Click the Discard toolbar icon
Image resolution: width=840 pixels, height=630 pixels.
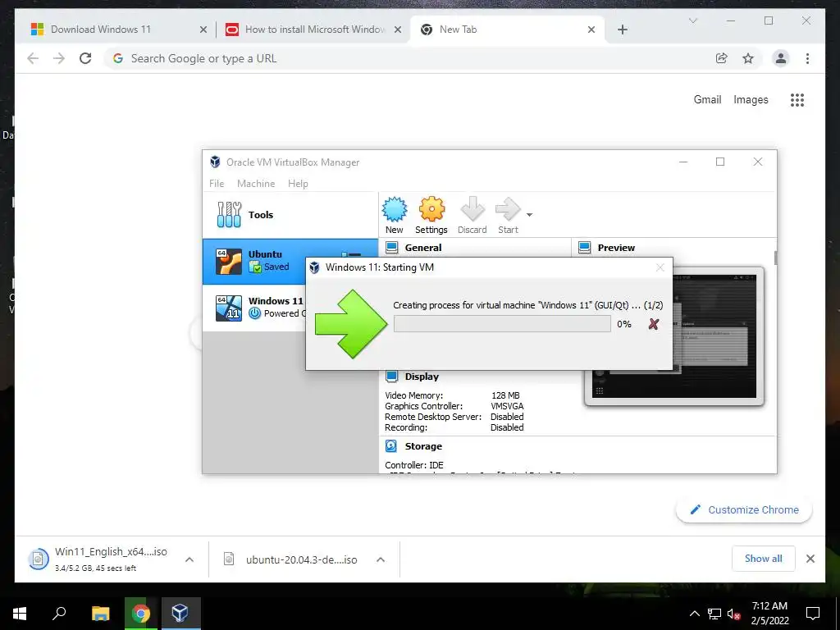pos(472,216)
